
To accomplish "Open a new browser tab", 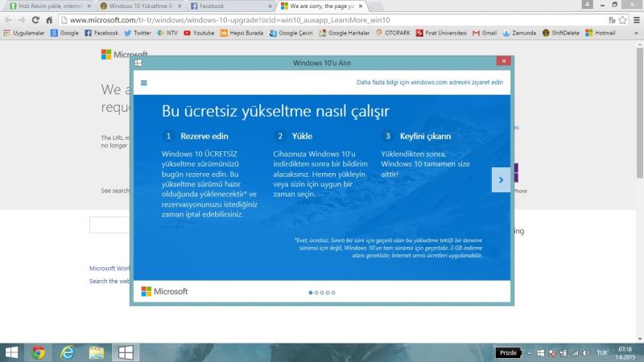I will 376,6.
